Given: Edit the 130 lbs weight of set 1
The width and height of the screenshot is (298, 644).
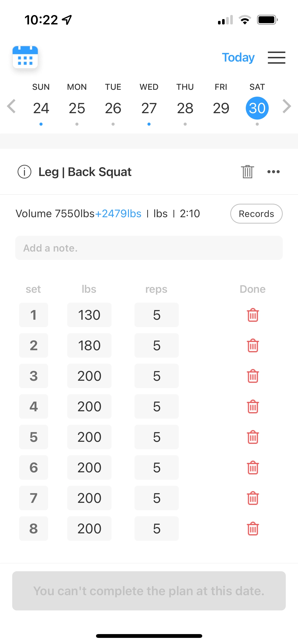Looking at the screenshot, I should click(89, 315).
